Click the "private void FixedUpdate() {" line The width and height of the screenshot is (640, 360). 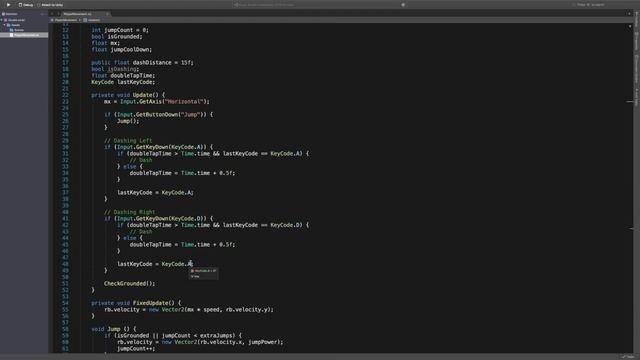coord(136,303)
